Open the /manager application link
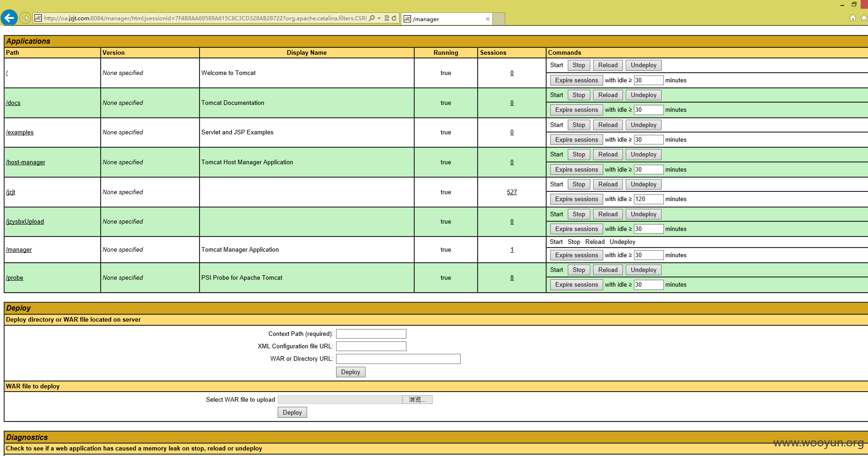Image resolution: width=868 pixels, height=456 pixels. click(x=19, y=250)
